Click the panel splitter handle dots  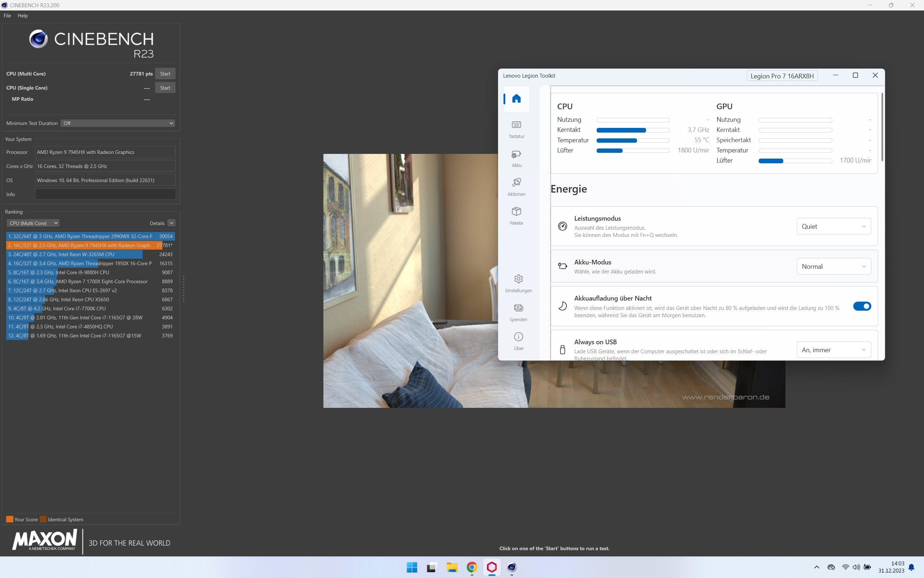pos(184,289)
